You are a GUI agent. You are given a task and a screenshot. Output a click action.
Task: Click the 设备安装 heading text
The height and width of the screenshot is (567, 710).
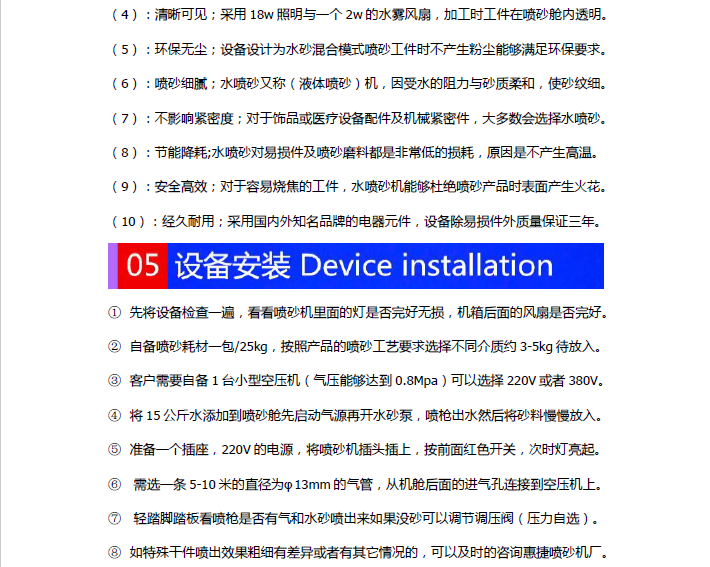(x=233, y=266)
